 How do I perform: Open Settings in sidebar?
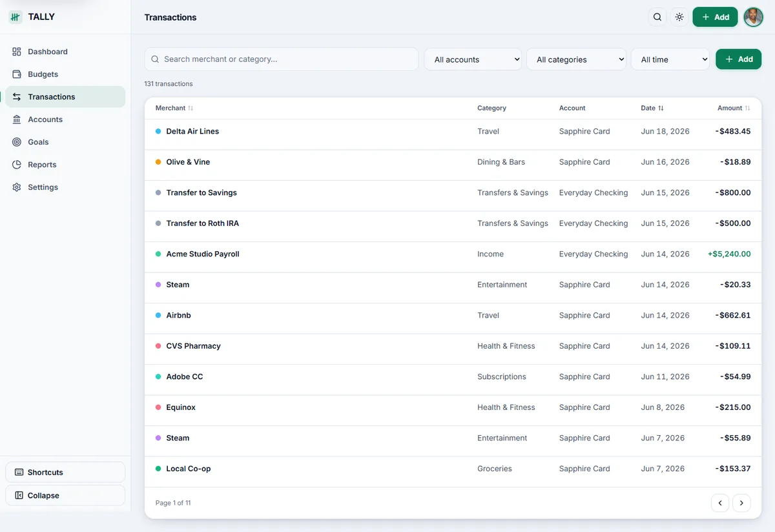tap(65, 187)
